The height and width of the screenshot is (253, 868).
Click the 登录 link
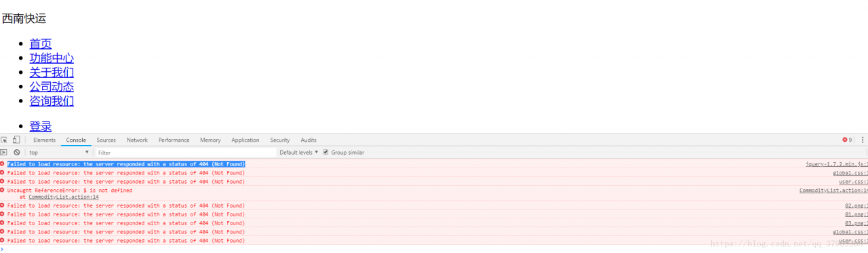[41, 126]
